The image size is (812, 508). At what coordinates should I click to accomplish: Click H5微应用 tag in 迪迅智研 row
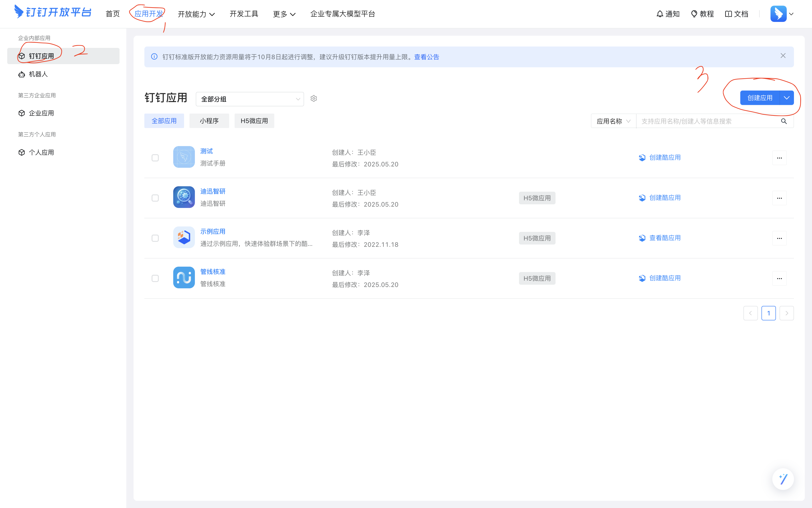(x=537, y=198)
